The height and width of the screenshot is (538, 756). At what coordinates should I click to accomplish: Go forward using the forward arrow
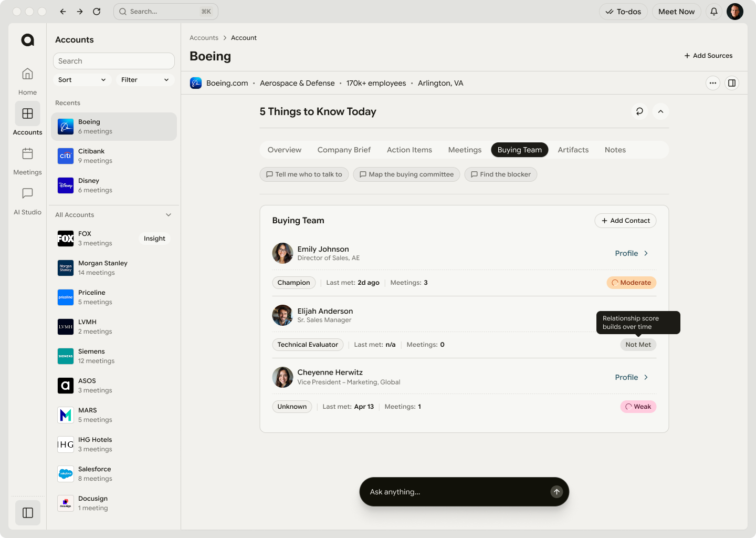click(80, 12)
